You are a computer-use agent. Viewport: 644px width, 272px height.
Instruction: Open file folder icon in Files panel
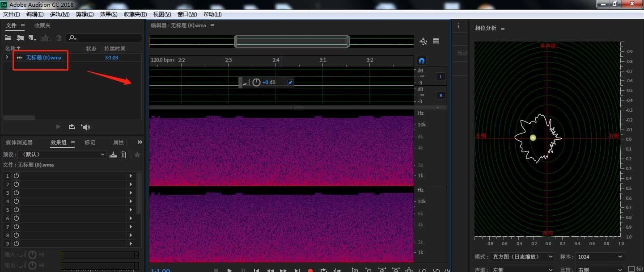pyautogui.click(x=8, y=38)
